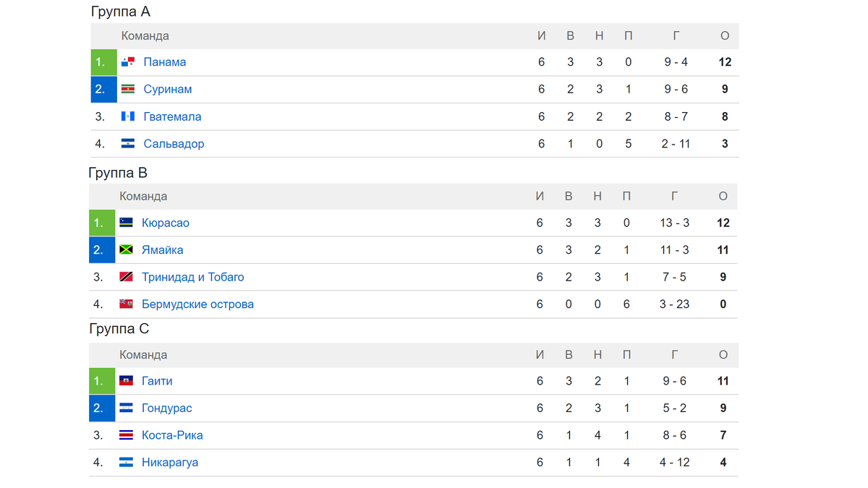Viewport: 868px width, 488px height.
Task: Click the Guatemala flag icon
Action: (x=128, y=116)
